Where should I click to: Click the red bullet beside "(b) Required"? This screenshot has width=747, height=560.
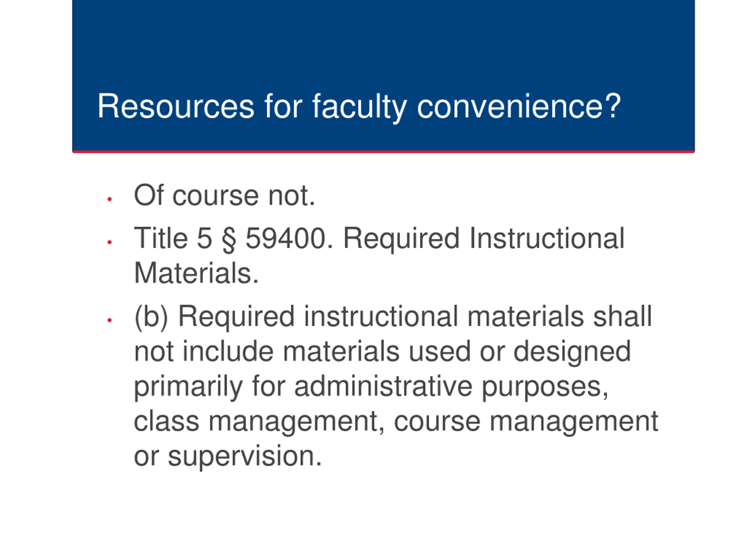[x=109, y=320]
